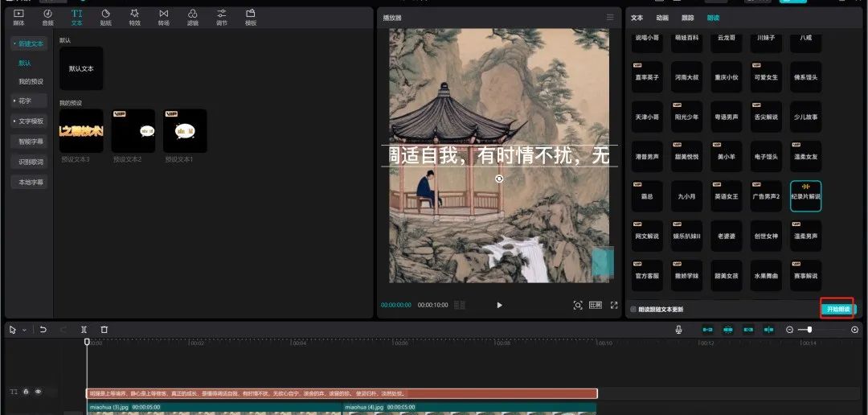The height and width of the screenshot is (415, 868).
Task: Toggle the fourth teal icon in timeline toolbar
Action: (769, 330)
